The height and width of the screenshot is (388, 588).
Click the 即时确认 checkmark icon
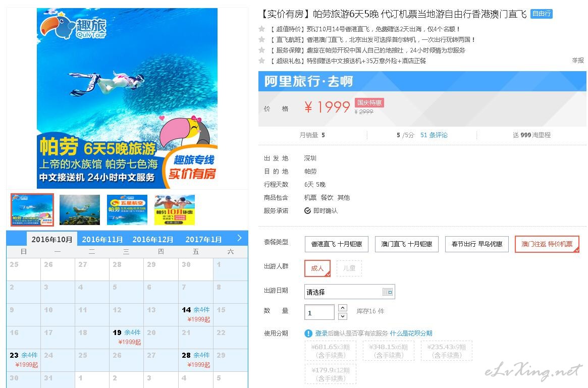(x=307, y=211)
